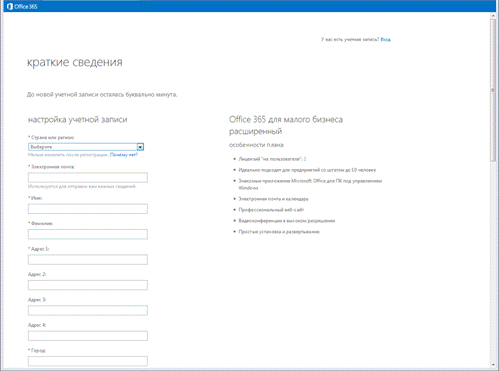Screen dimensions: 499x371
Task: Click 'Электронная почта и календарь' bullet text
Action: pos(273,199)
